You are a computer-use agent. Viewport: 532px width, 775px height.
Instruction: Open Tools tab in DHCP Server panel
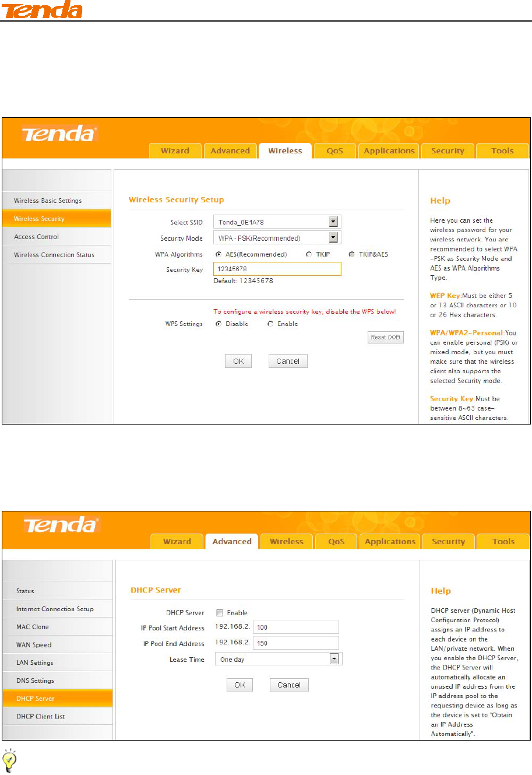coord(503,541)
